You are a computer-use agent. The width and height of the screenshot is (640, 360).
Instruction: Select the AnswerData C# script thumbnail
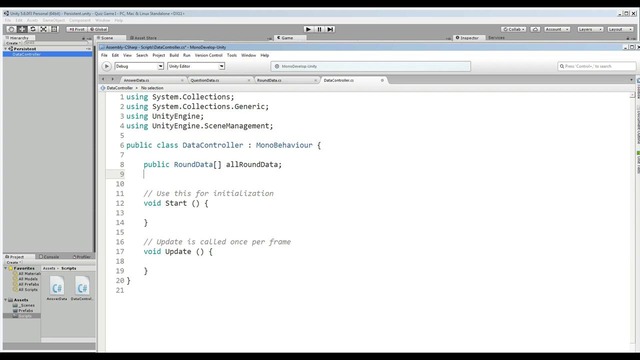tap(57, 288)
